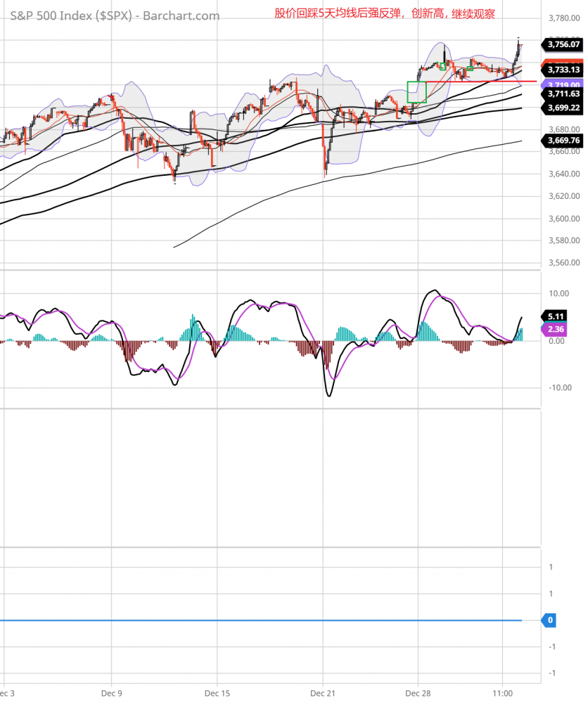This screenshot has width=588, height=703.
Task: Click the -10.00 MACD axis label
Action: (x=560, y=387)
